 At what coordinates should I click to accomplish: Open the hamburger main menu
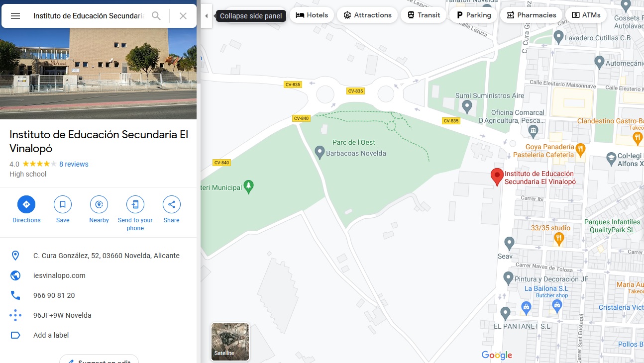click(15, 16)
